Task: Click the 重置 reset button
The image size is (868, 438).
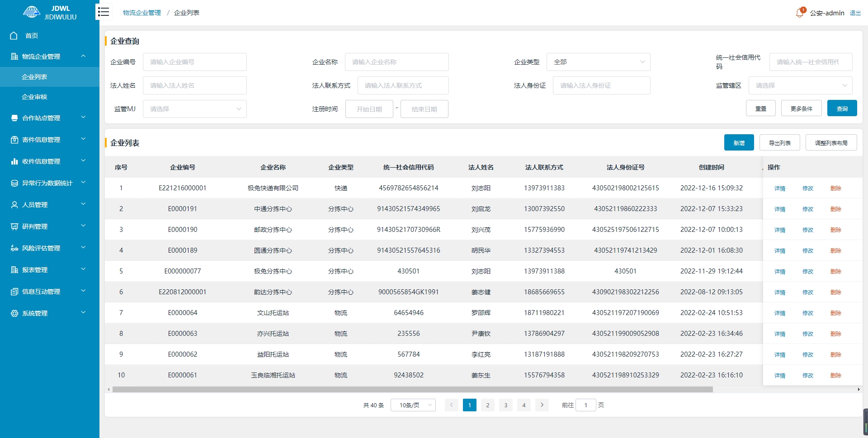Action: click(x=760, y=108)
